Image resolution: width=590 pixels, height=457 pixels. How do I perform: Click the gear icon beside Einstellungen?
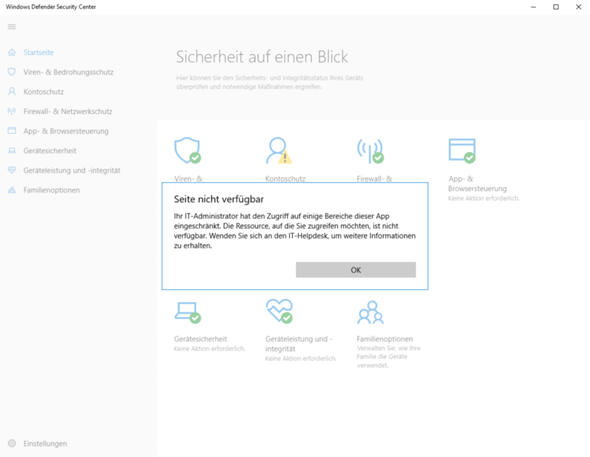coord(12,443)
